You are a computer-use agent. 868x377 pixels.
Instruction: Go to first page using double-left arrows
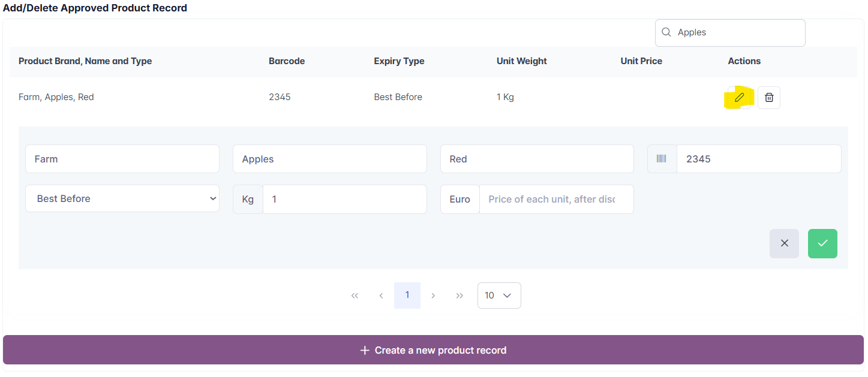click(x=355, y=295)
